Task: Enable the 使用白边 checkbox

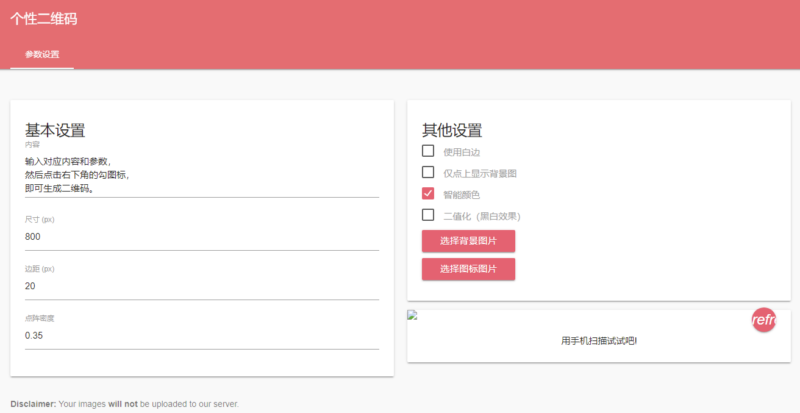Action: click(428, 151)
